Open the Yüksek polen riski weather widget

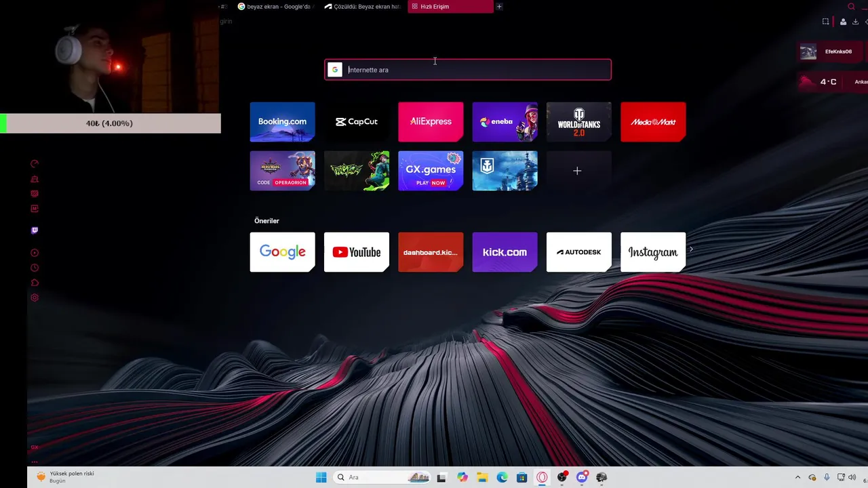(65, 477)
